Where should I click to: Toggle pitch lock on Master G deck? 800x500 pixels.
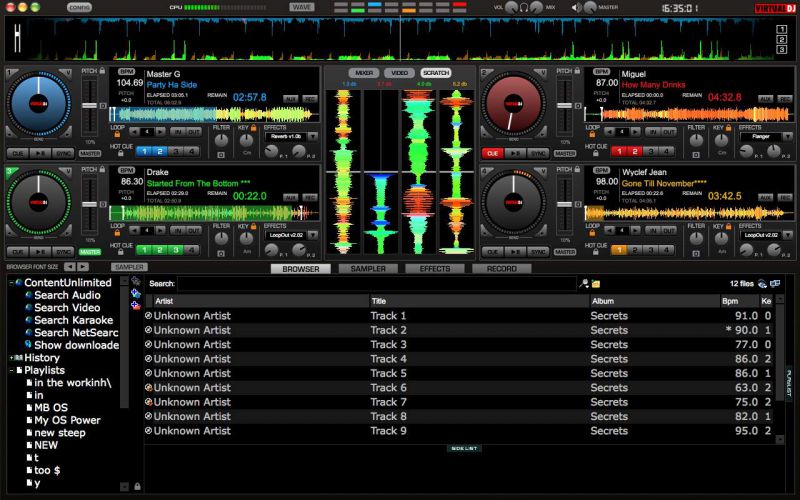click(102, 70)
